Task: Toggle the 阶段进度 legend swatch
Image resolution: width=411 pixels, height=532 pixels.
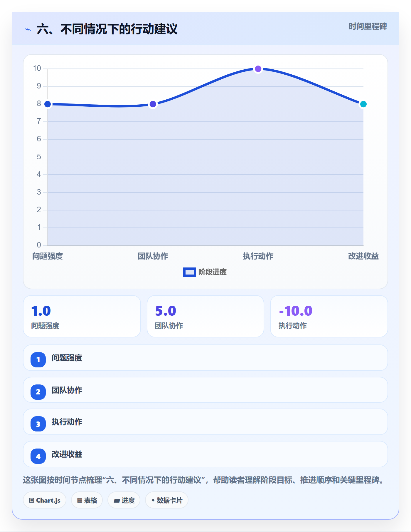Action: pos(189,272)
